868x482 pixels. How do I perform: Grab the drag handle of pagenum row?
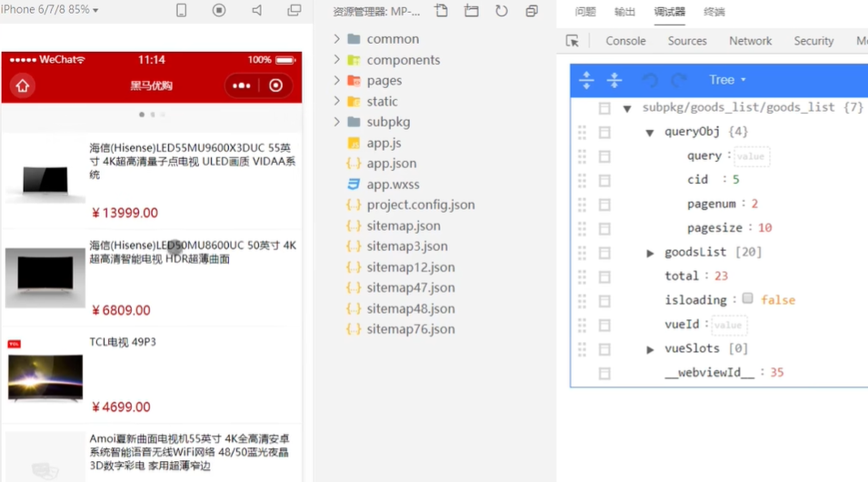point(582,205)
